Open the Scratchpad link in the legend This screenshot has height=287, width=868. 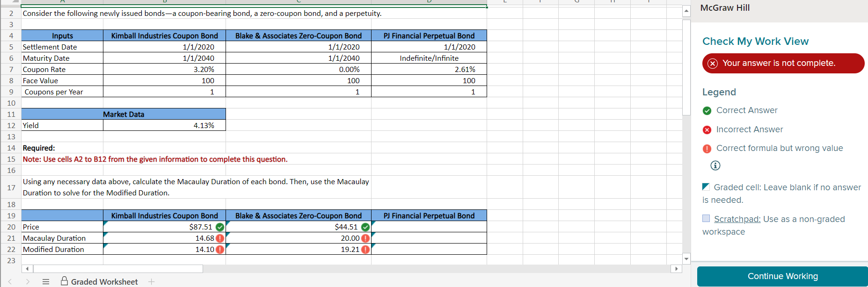(737, 219)
